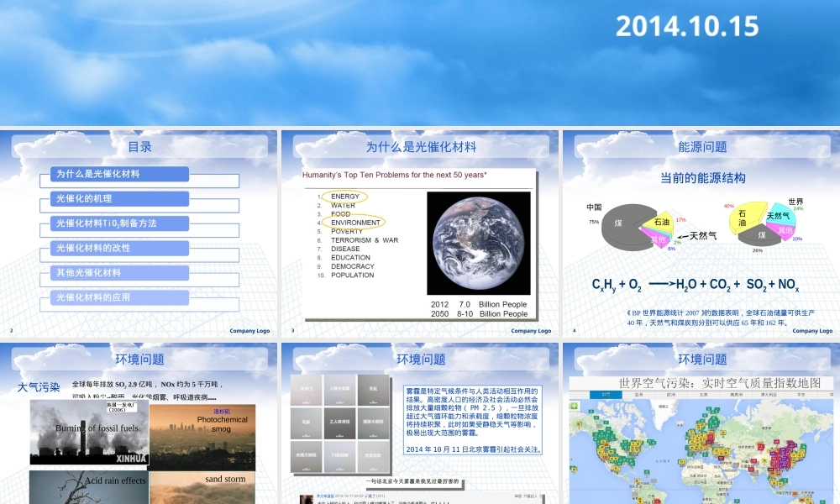Click the Acid rain effects photo

pyautogui.click(x=89, y=487)
